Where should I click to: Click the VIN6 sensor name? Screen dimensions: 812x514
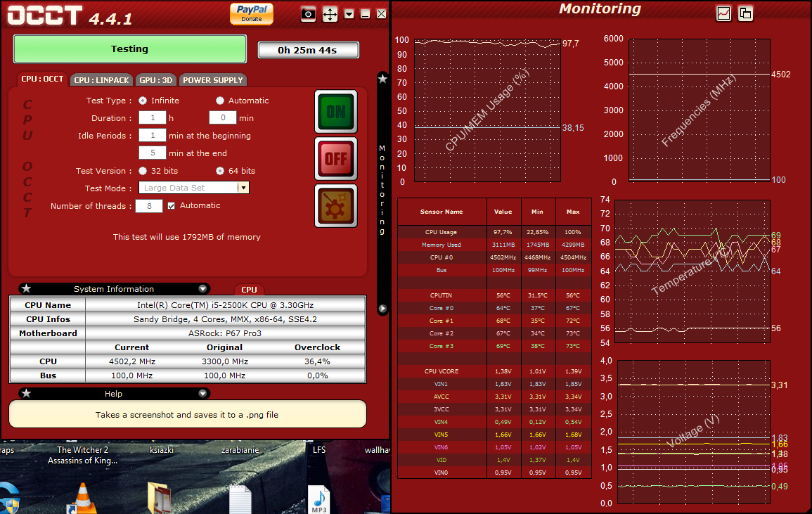coord(442,447)
